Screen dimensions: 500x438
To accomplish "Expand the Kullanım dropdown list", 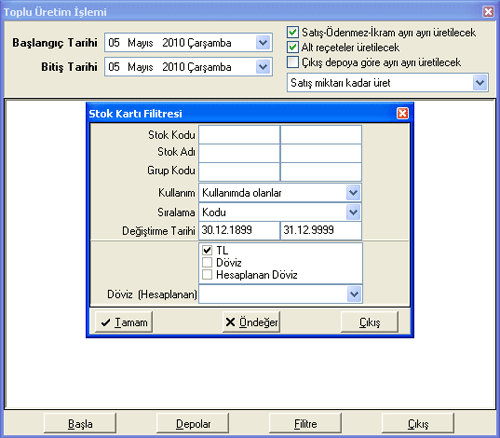I will [x=353, y=193].
